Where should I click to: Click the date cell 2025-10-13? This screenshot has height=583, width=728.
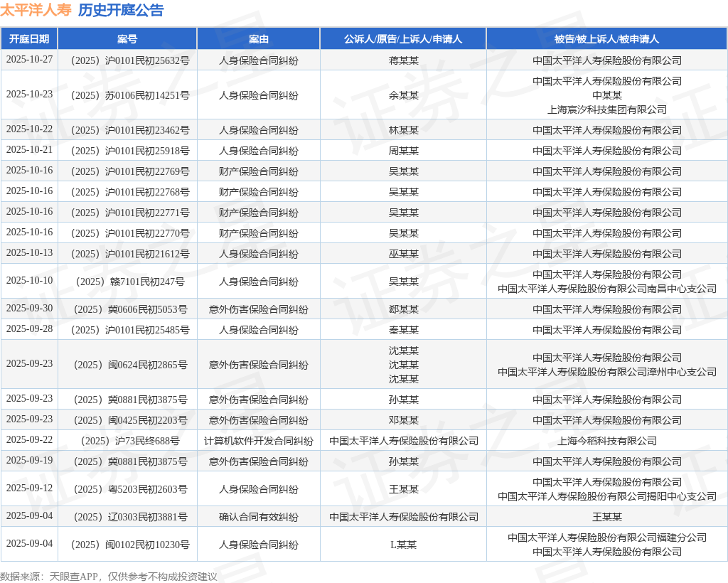point(29,252)
